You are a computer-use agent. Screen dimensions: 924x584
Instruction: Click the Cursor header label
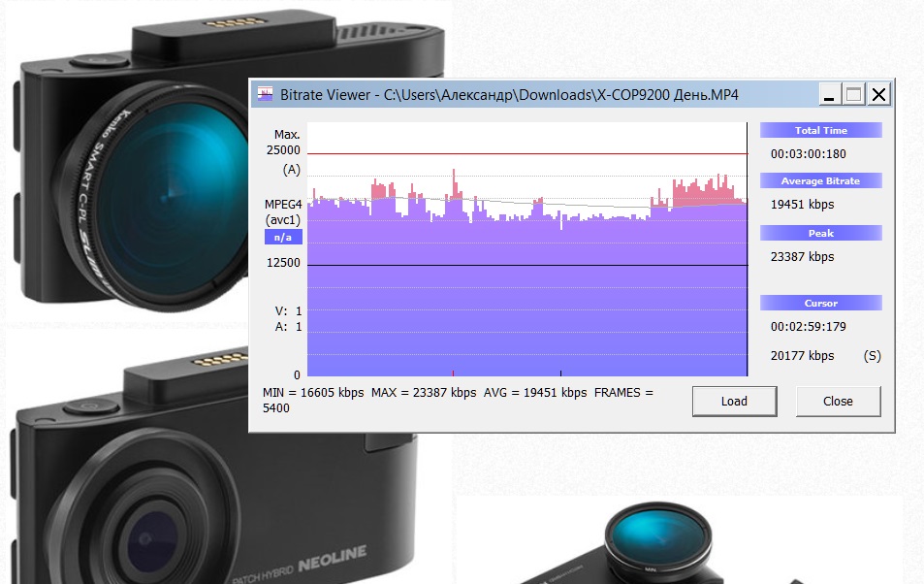820,303
